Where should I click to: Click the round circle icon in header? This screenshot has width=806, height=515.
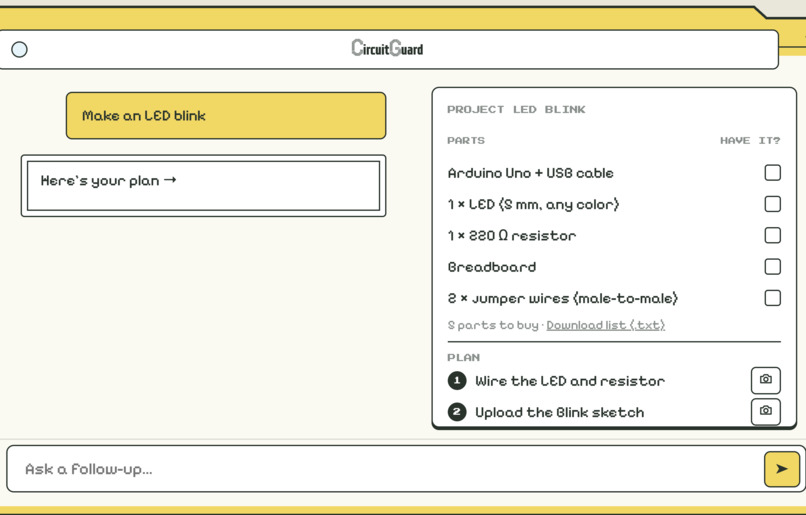[20, 49]
